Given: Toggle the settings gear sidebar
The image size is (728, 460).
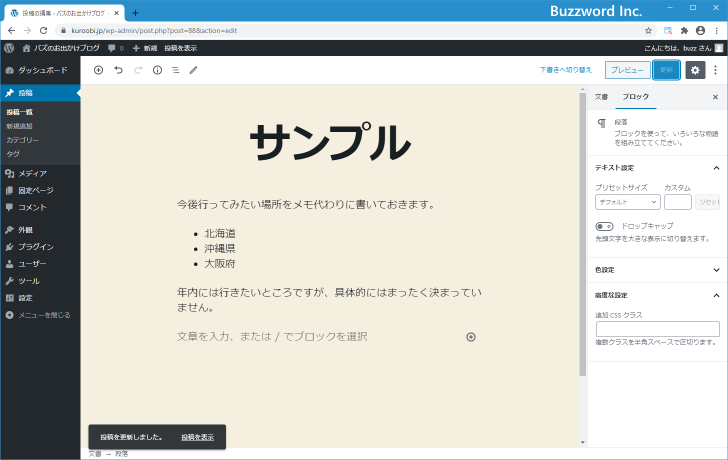Looking at the screenshot, I should [695, 70].
